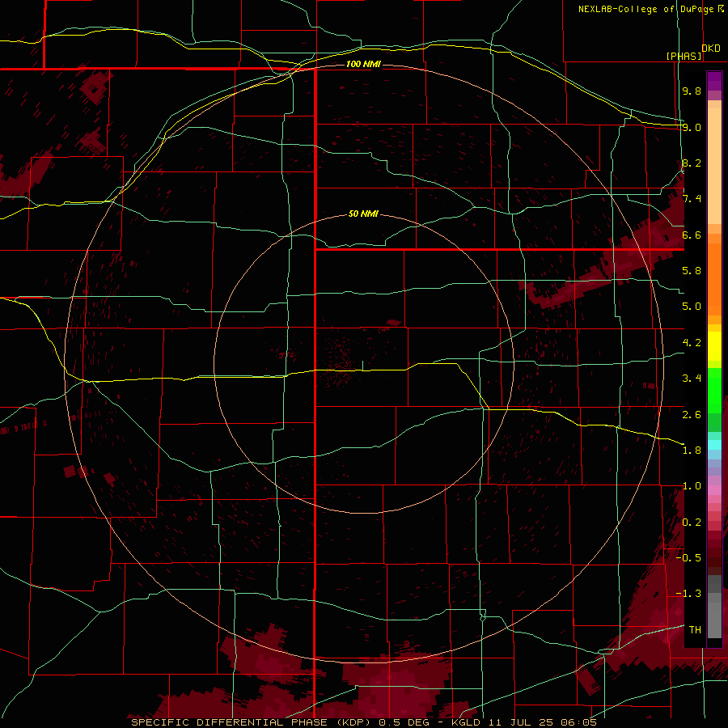728x728 pixels.
Task: Click the -1.3 scale value
Action: (x=688, y=594)
